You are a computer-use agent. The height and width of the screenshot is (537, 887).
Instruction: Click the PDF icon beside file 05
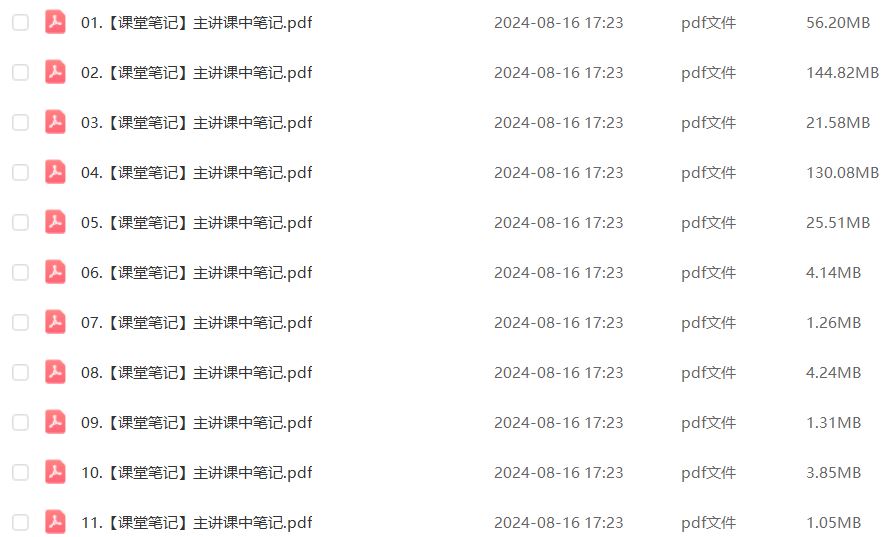pos(55,222)
